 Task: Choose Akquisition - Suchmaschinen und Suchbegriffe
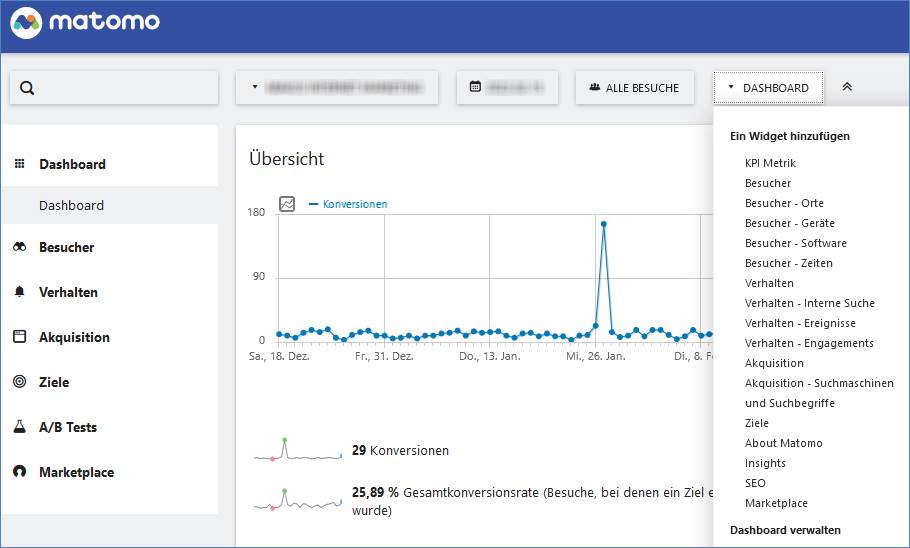819,393
